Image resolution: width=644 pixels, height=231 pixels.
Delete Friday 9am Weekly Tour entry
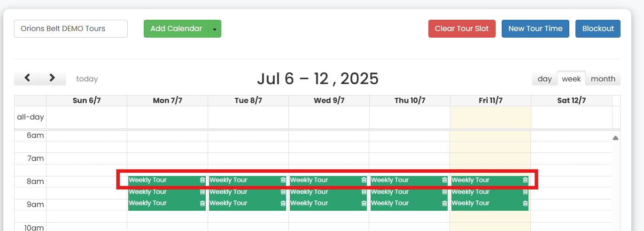(525, 203)
